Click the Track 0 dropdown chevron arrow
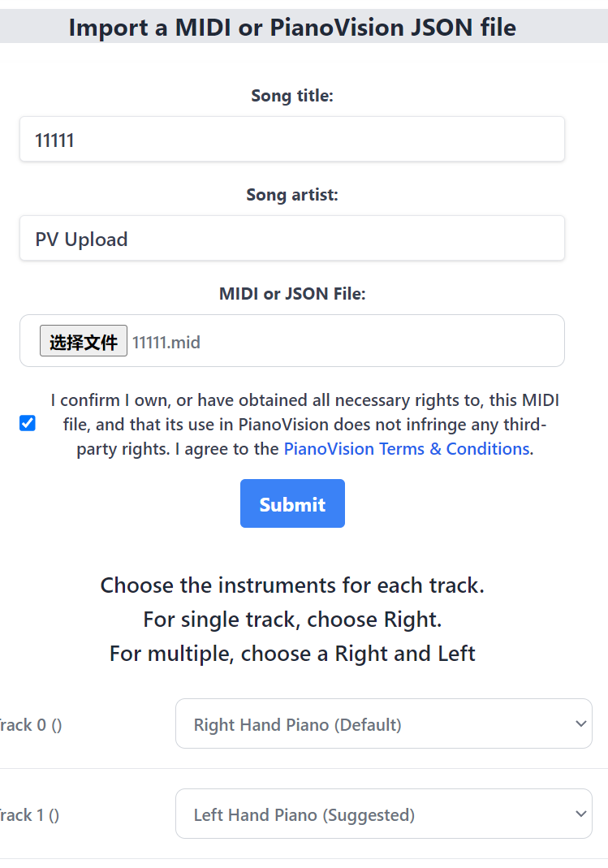The height and width of the screenshot is (868, 608). (580, 723)
